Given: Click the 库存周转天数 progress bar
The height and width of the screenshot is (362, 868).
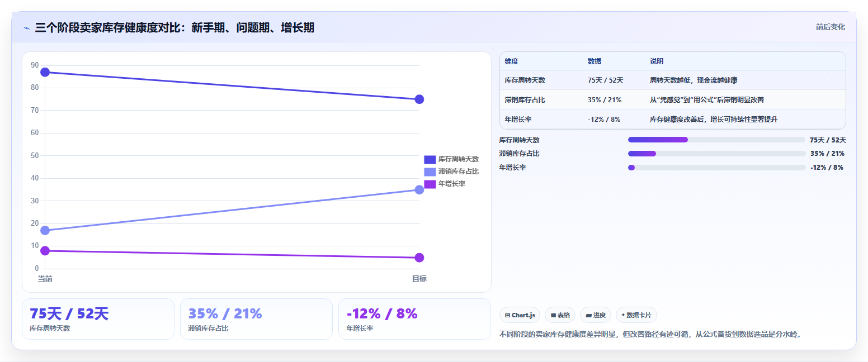Looking at the screenshot, I should pos(716,140).
